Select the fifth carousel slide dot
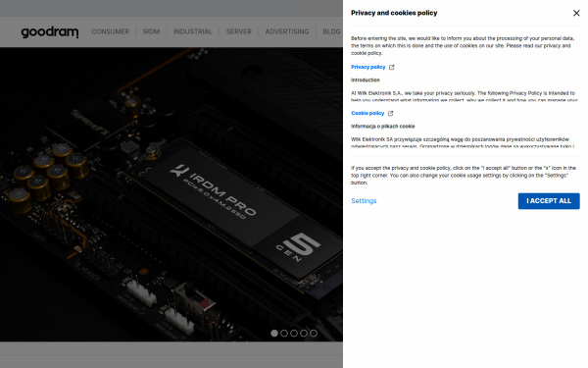The image size is (588, 368). click(x=314, y=333)
